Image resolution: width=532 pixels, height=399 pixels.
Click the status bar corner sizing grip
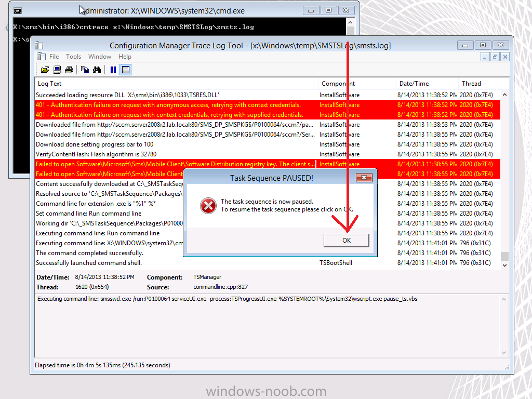(507, 367)
